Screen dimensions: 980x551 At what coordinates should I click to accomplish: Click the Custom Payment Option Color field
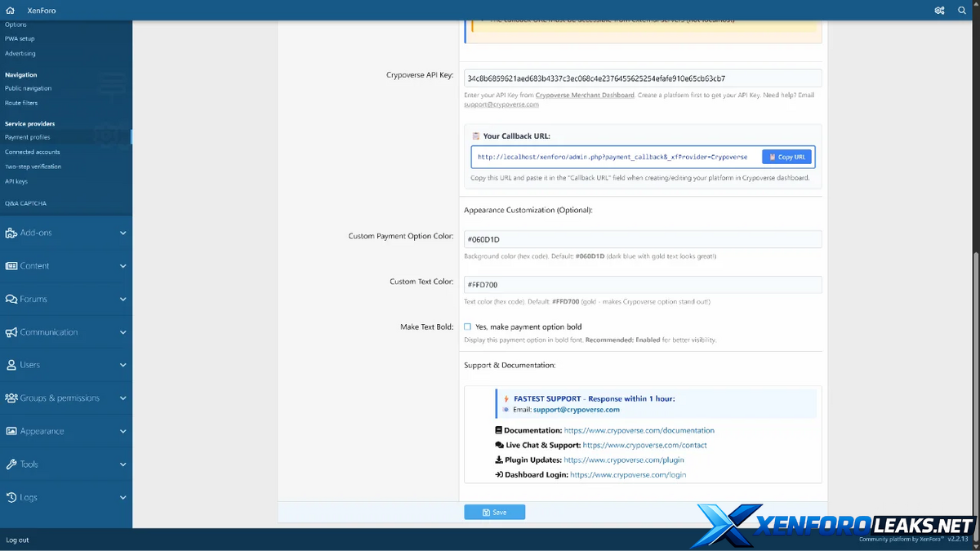pos(642,239)
